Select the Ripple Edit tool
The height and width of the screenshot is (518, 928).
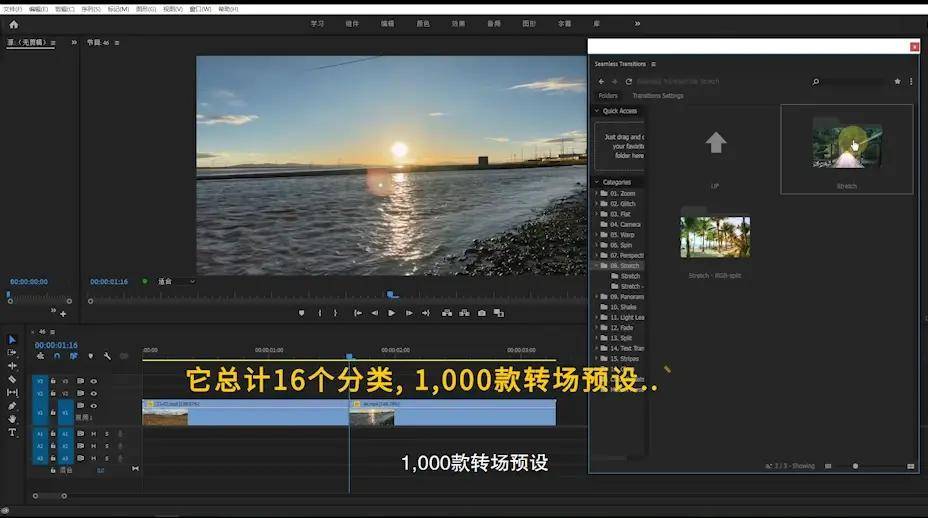pos(12,366)
